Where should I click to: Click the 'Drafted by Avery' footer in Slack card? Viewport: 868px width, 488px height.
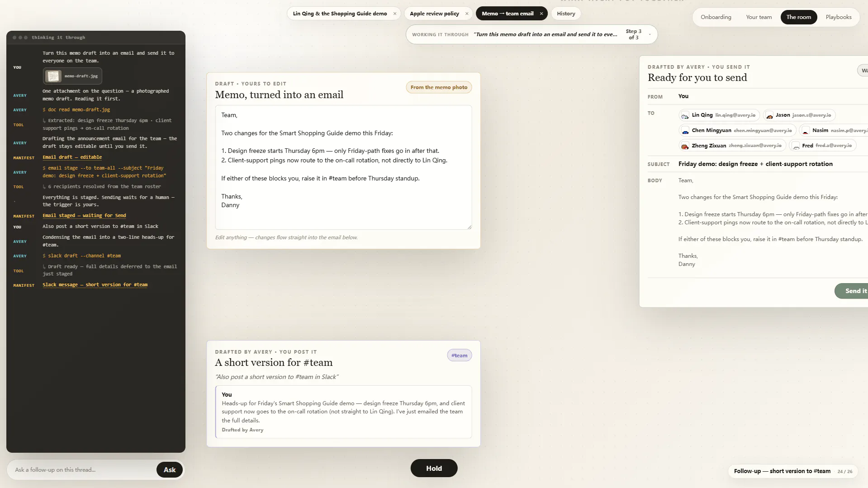[242, 430]
